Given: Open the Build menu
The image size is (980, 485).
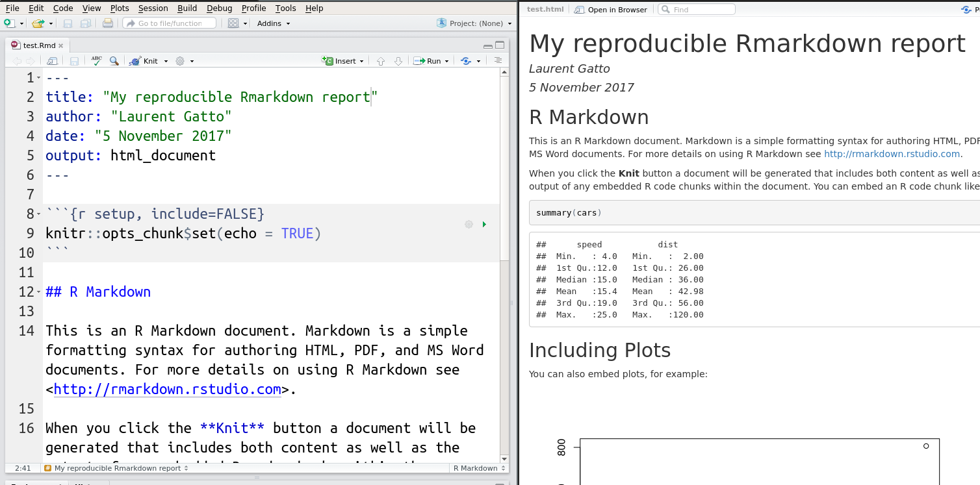Looking at the screenshot, I should pos(187,8).
